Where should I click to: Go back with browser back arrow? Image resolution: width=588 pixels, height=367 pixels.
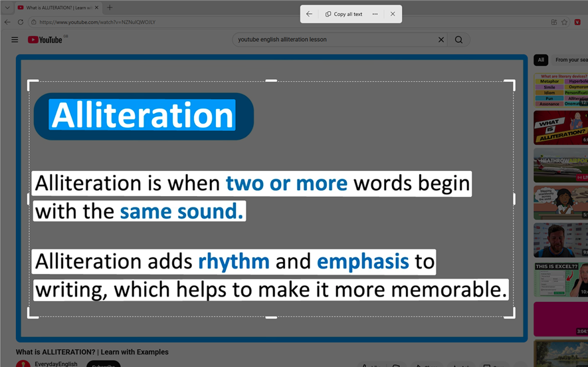(x=7, y=22)
